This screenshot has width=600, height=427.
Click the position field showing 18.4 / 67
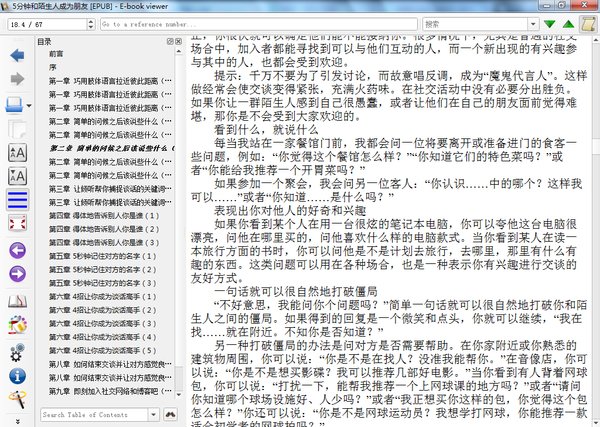point(47,24)
